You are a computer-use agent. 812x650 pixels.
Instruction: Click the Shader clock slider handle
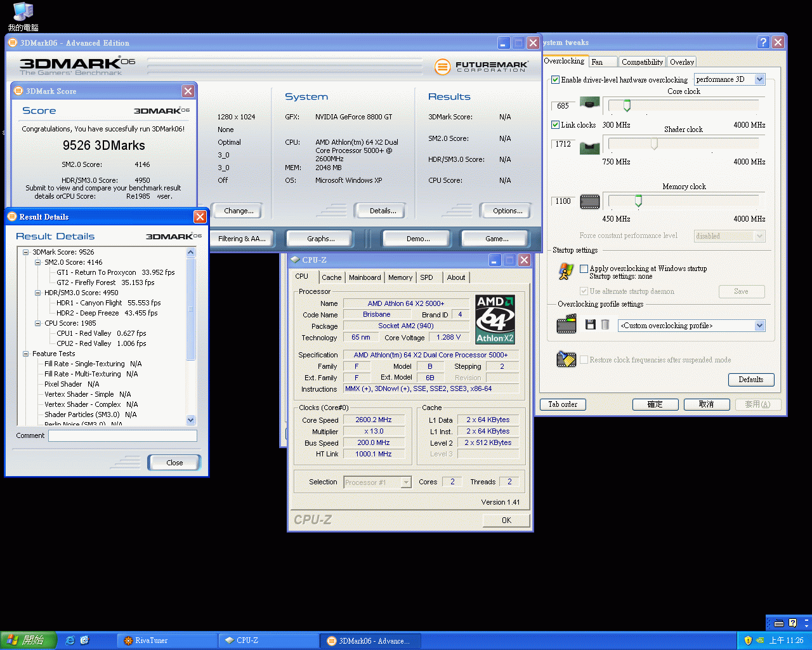[x=654, y=143]
